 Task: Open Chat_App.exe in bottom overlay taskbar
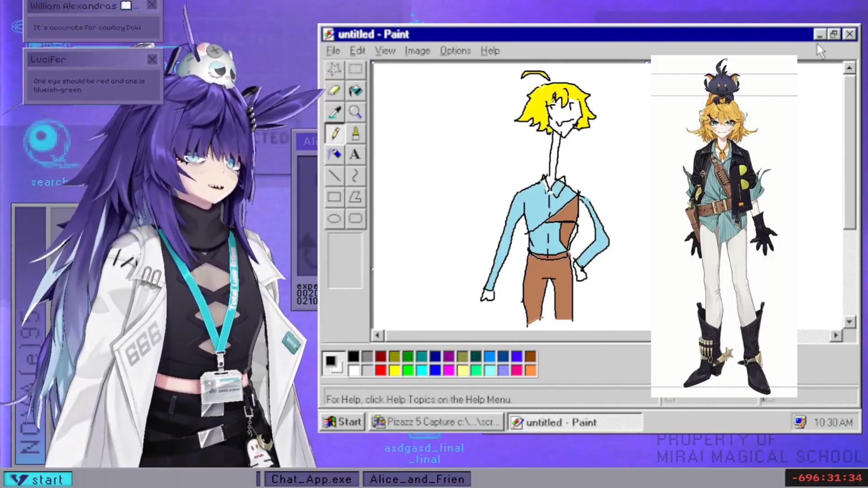pos(311,479)
